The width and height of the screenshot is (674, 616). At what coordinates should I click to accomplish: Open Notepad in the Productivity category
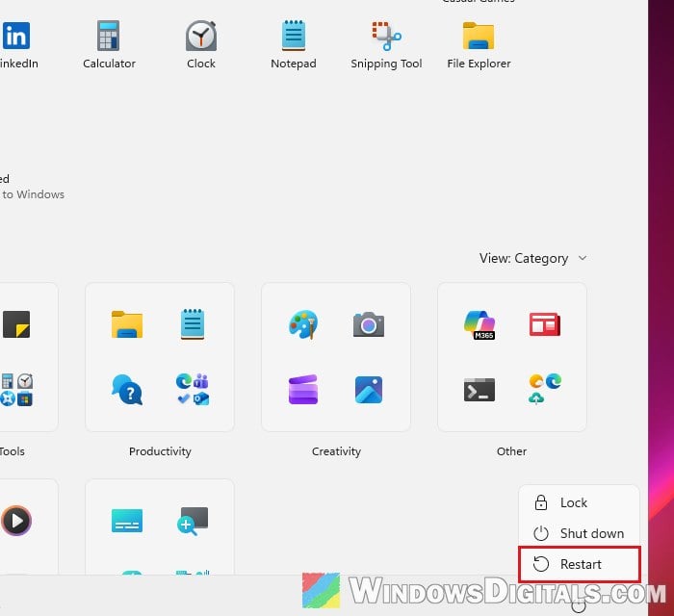(x=193, y=324)
